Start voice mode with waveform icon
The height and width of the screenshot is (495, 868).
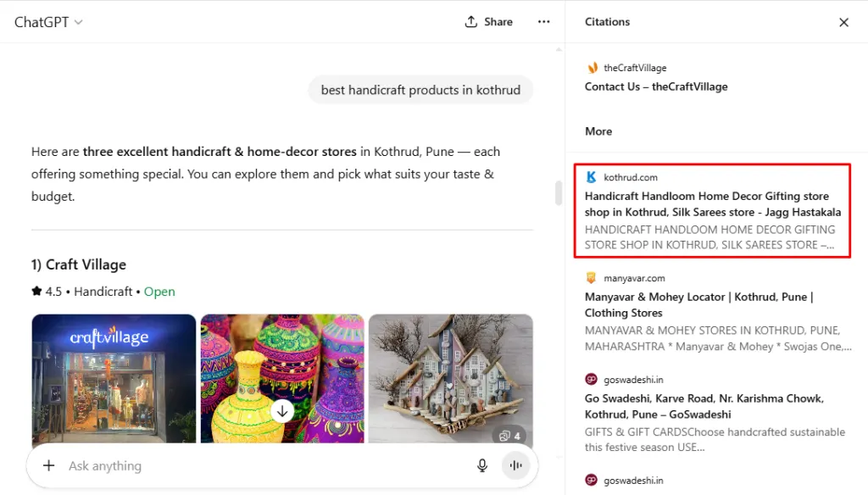[515, 465]
